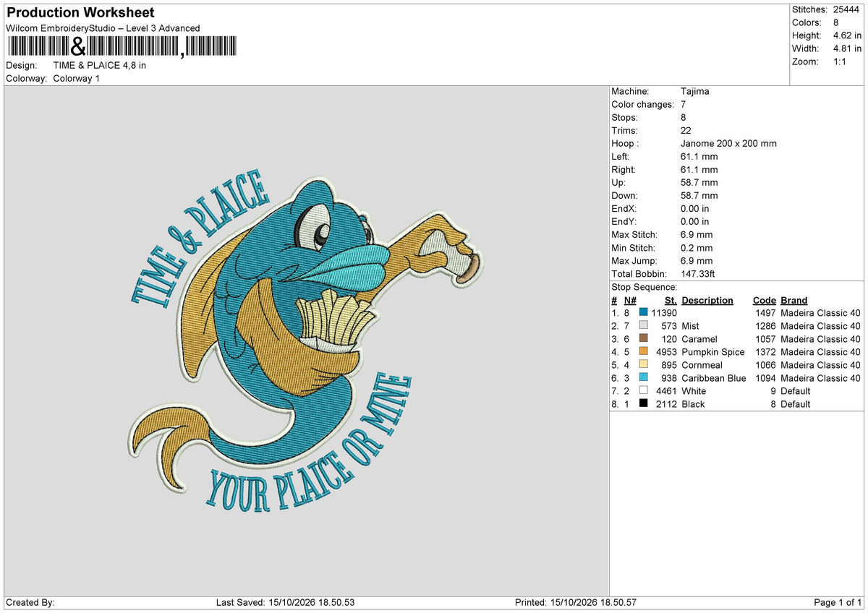This screenshot has width=868, height=613.
Task: Click the Zoom value 1:1
Action: tap(841, 61)
